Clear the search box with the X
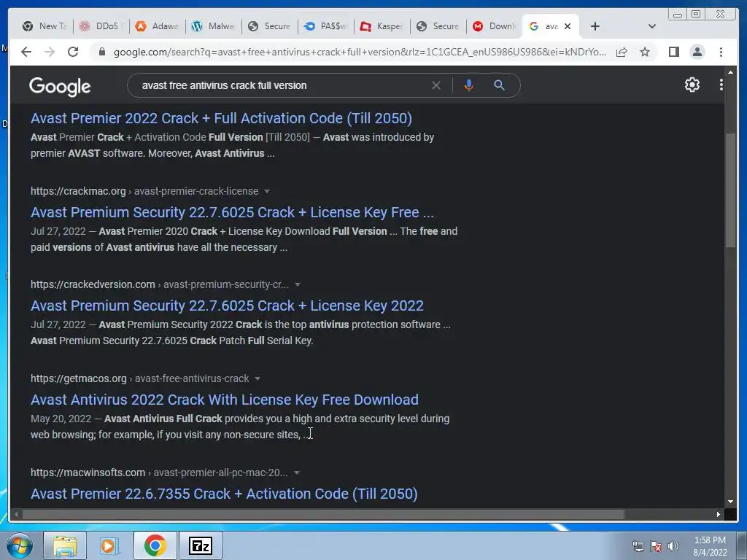This screenshot has width=747, height=560. (436, 85)
